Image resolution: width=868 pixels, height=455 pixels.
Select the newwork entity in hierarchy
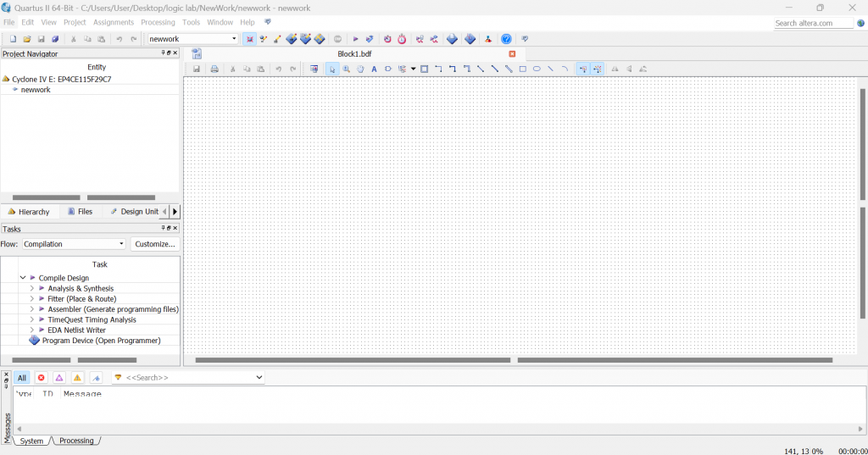pos(36,90)
